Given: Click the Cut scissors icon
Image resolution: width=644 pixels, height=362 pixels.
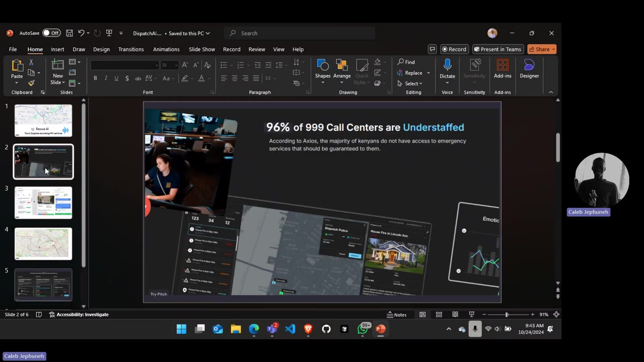Looking at the screenshot, I should coord(31,62).
